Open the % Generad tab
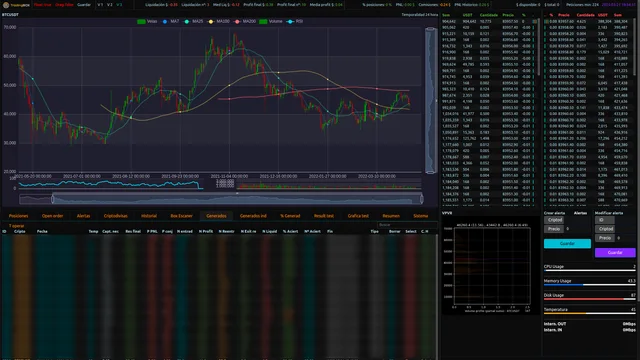 coord(290,216)
